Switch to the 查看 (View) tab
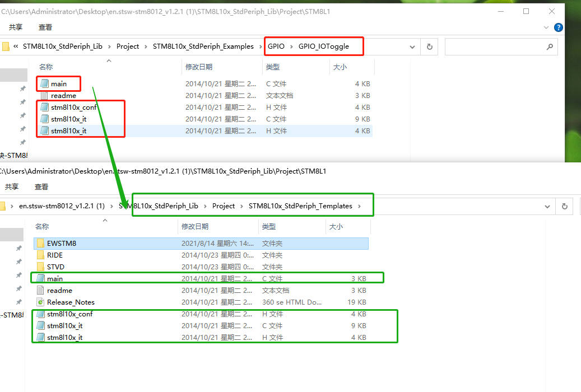 pos(45,26)
